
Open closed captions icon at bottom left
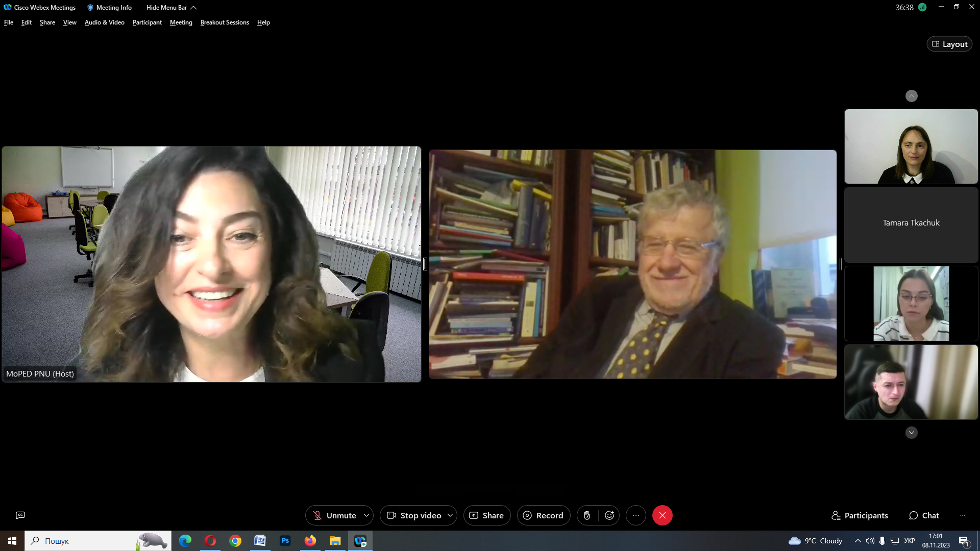[x=20, y=515]
